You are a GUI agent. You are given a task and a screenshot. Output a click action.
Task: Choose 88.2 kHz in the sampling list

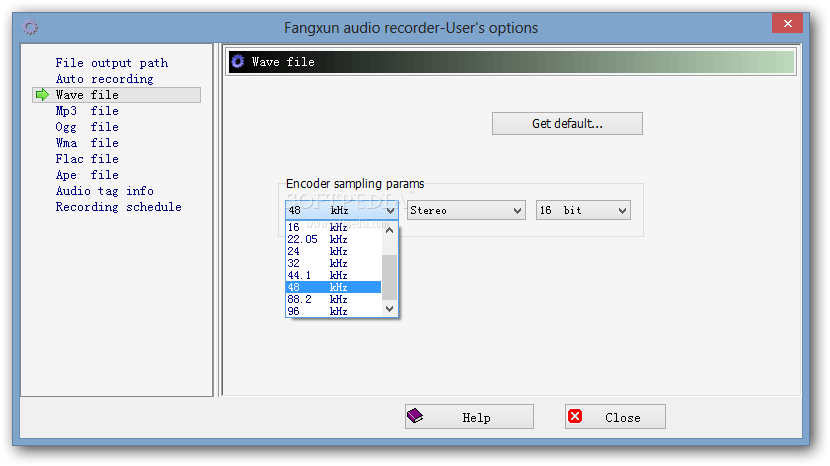[333, 299]
